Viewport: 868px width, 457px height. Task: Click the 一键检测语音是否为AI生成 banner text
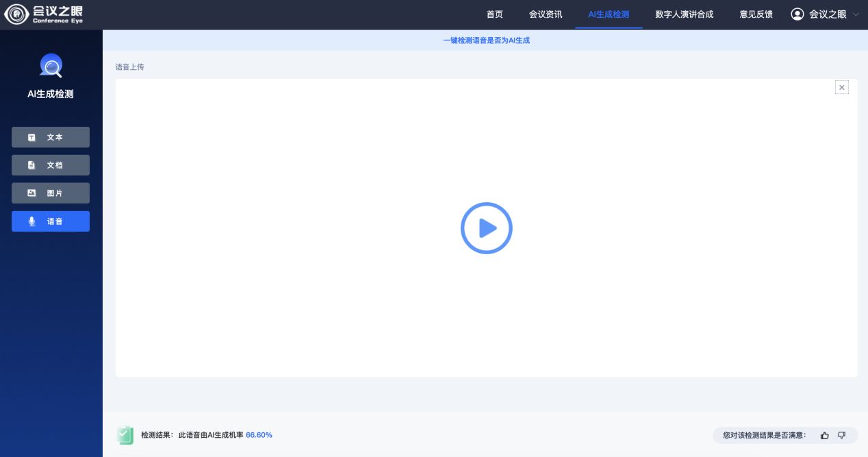[x=487, y=40]
